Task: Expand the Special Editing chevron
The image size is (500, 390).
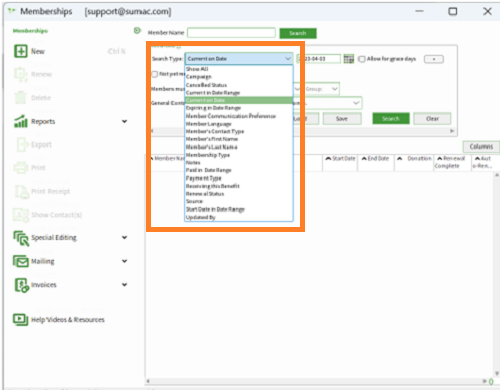Action: point(124,238)
